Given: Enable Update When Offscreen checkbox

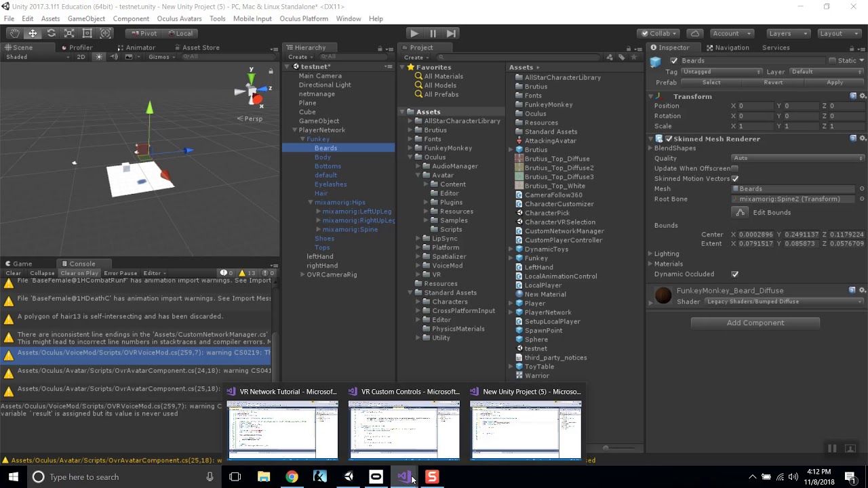Looking at the screenshot, I should pyautogui.click(x=735, y=169).
